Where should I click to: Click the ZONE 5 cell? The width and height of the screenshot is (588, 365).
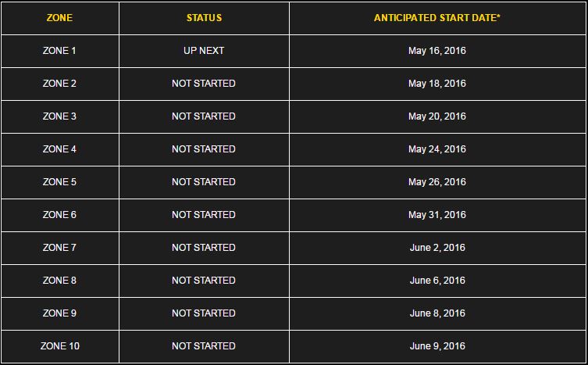tap(59, 182)
